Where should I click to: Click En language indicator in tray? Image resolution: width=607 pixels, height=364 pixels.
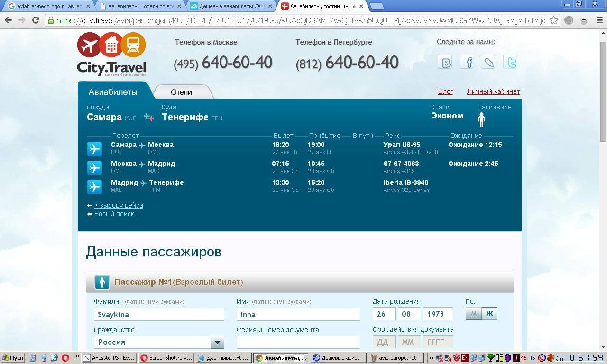(465, 358)
